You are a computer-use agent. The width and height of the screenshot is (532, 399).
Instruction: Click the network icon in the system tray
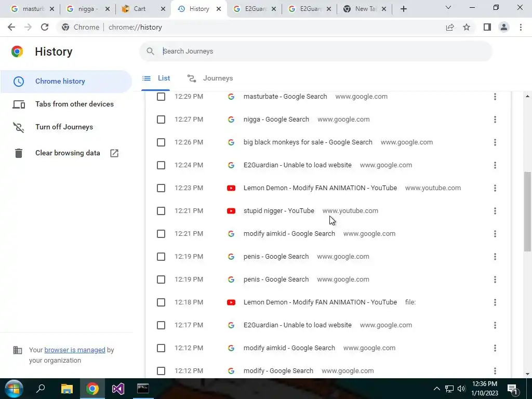449,389
